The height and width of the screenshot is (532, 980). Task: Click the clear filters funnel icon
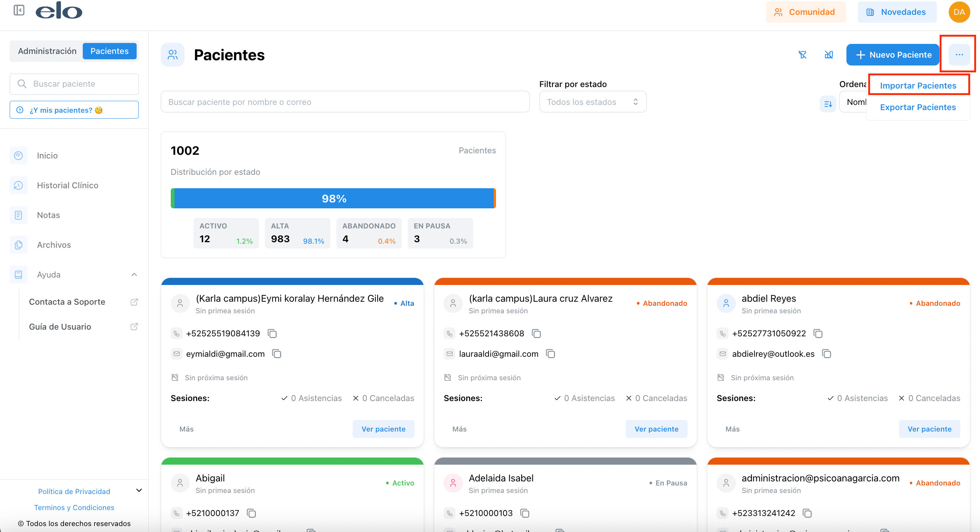pyautogui.click(x=802, y=55)
